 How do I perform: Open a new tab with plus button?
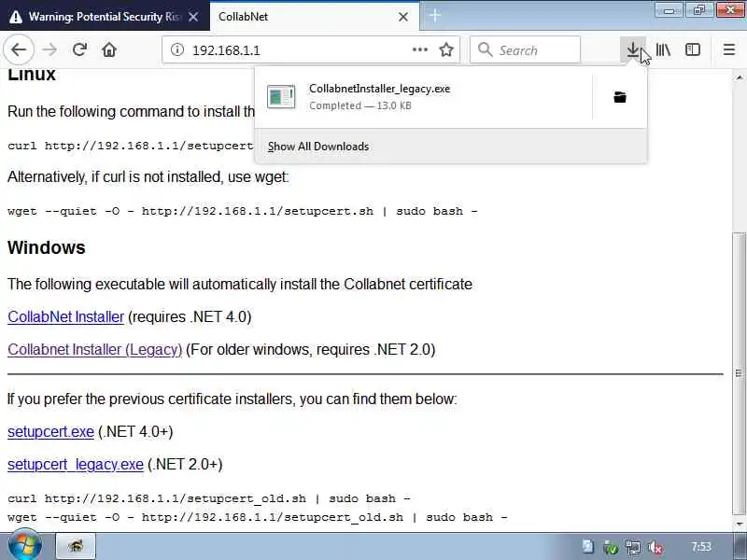pos(435,16)
